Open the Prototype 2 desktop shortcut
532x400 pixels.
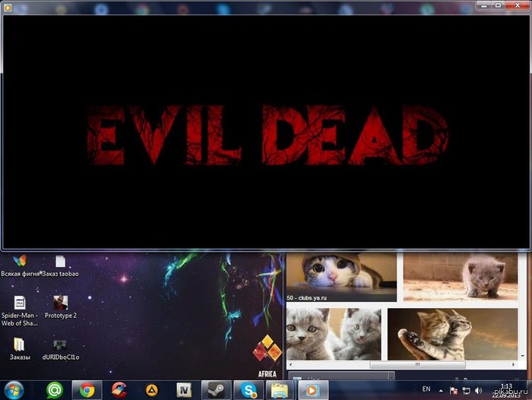pos(61,303)
